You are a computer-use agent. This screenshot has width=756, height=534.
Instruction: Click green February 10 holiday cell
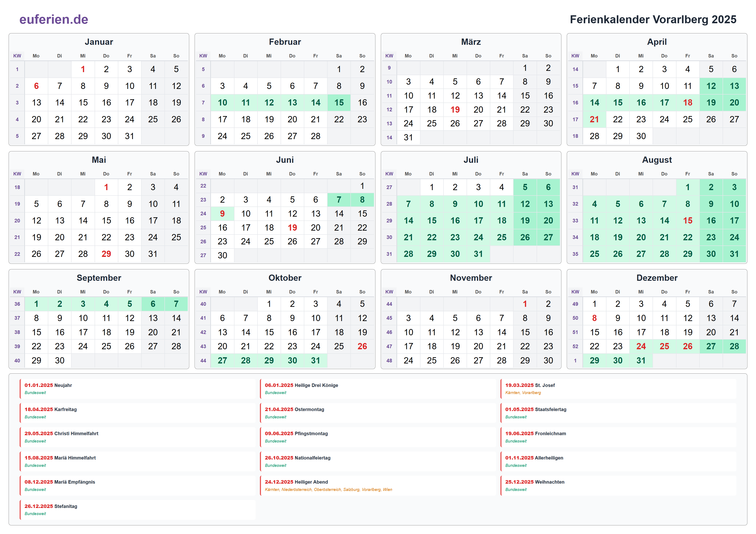tap(222, 103)
